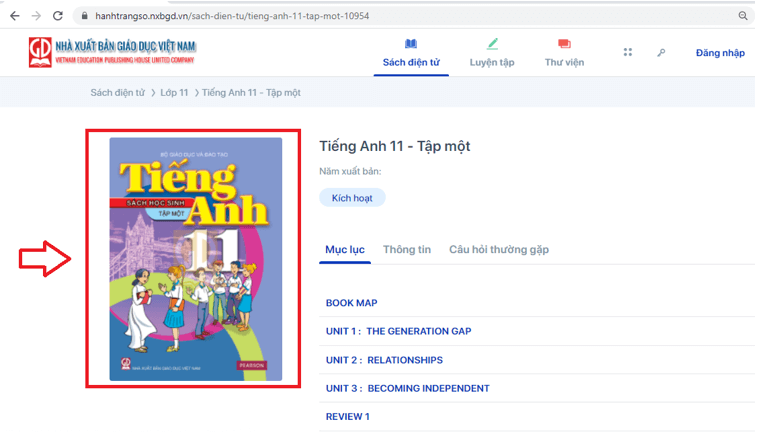
Task: Open BOOK MAP in the table of contents
Action: 351,303
